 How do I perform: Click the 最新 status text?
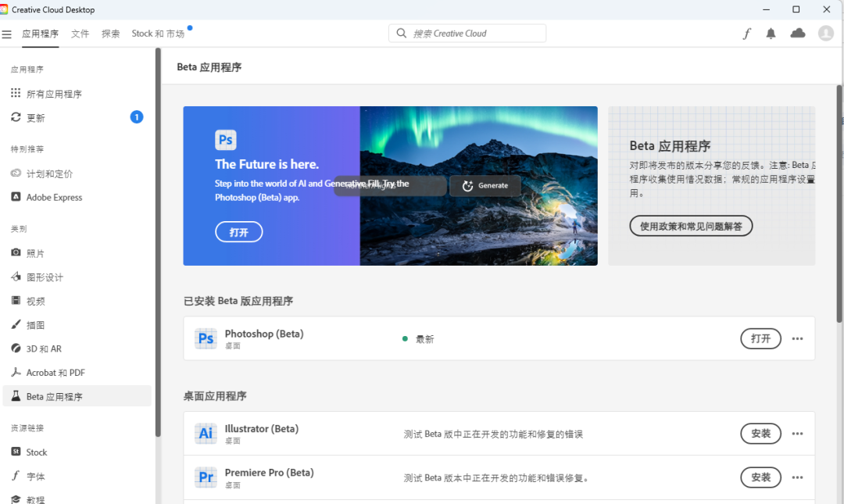424,339
